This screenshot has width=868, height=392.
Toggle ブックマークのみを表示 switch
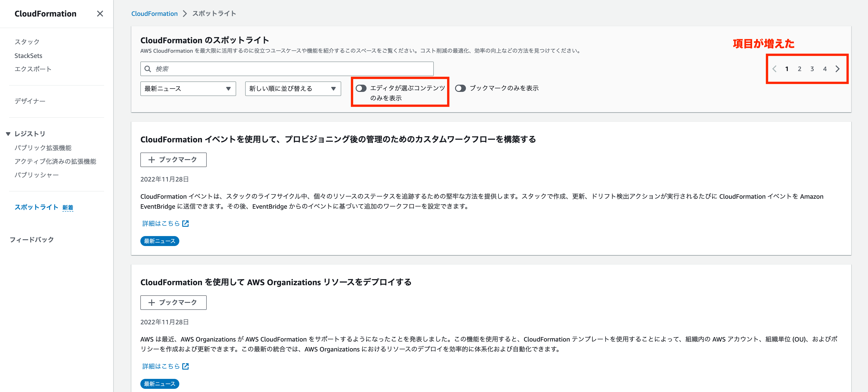click(460, 88)
